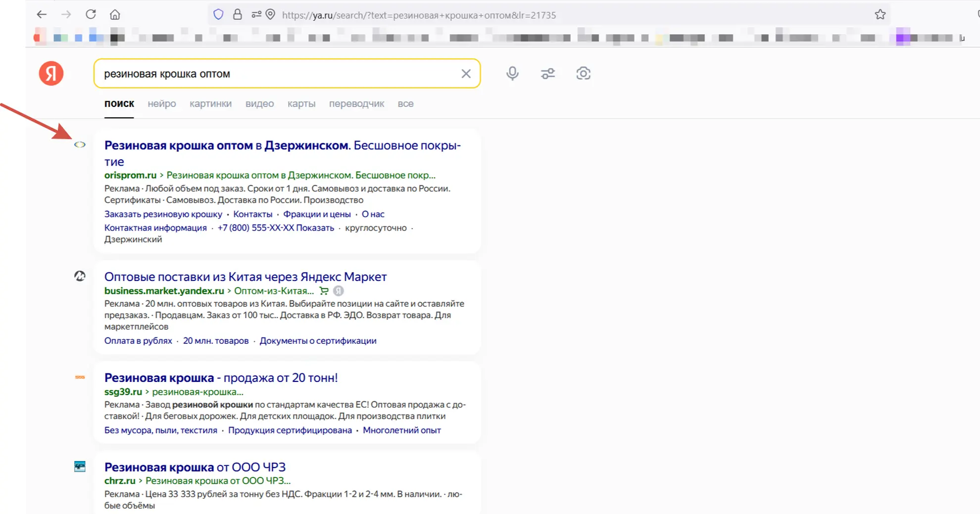The width and height of the screenshot is (980, 514).
Task: Open search settings sliders icon
Action: pos(548,74)
